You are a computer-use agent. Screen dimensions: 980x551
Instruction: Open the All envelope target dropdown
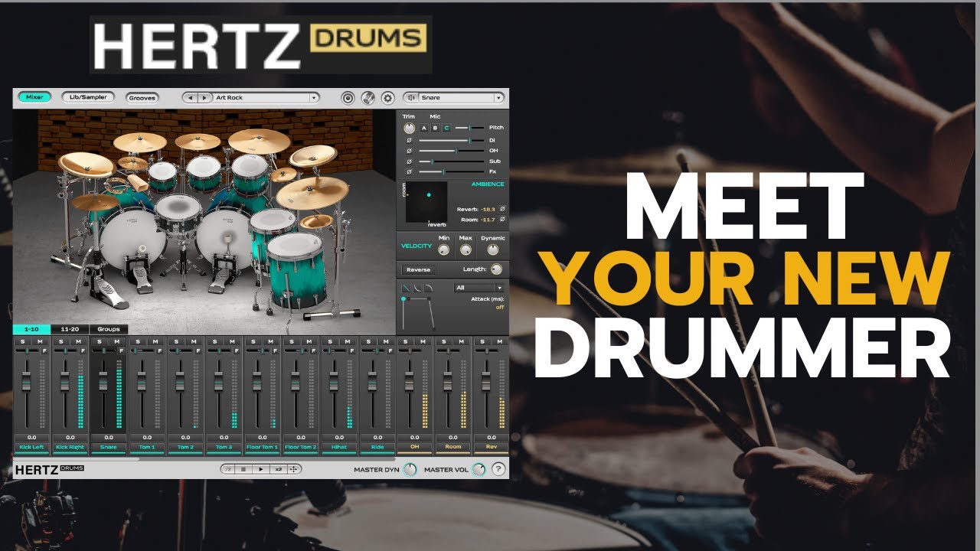click(479, 288)
